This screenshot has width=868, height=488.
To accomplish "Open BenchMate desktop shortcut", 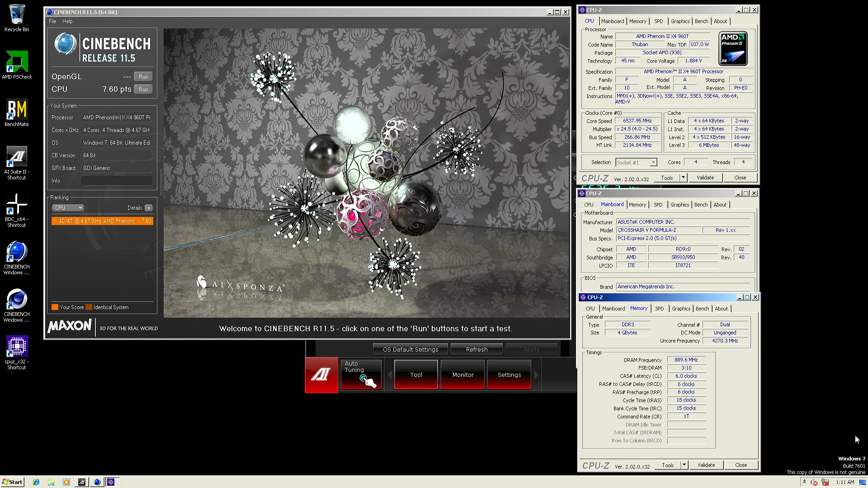I will click(17, 113).
